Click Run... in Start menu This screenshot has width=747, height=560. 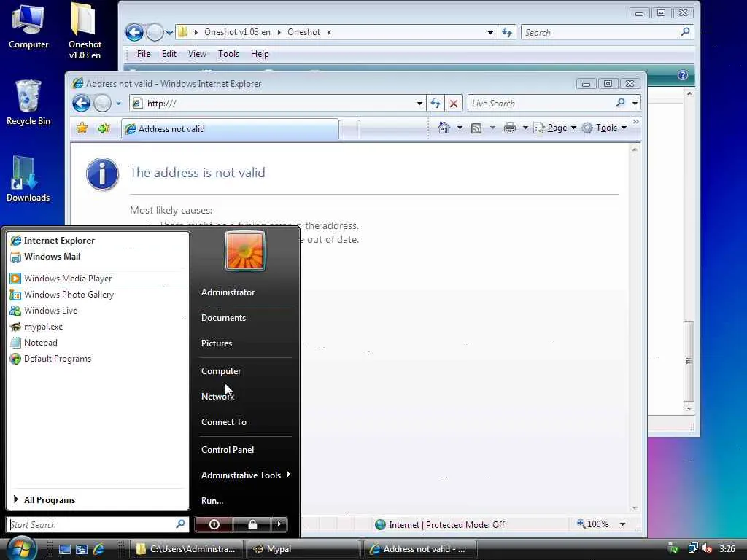[x=212, y=500]
